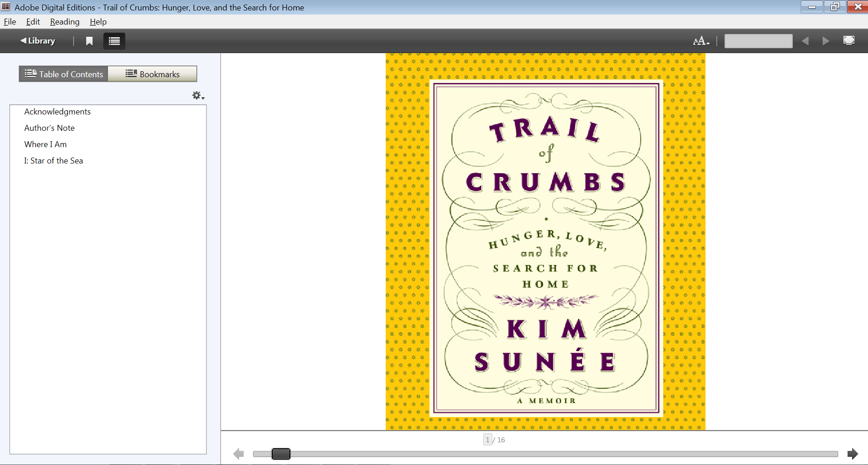Select the Table of Contents tab

point(63,74)
